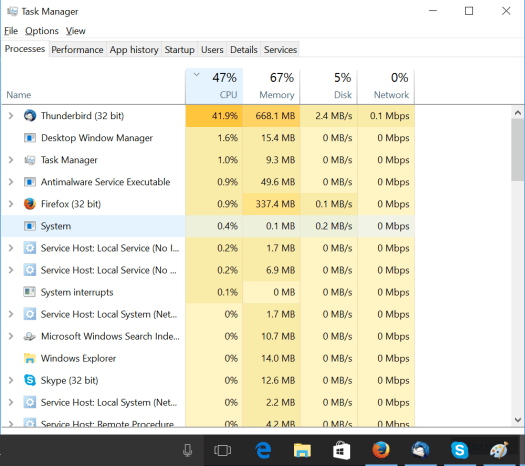
Task: Select the Desktop Window Manager name text
Action: tap(97, 138)
